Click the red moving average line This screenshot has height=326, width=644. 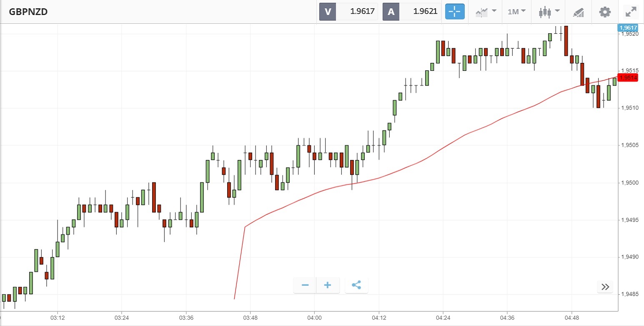point(417,163)
